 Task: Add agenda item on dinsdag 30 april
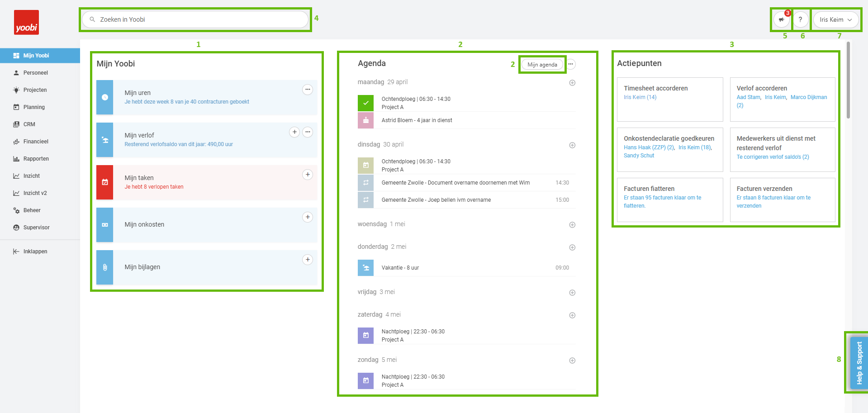(x=572, y=145)
